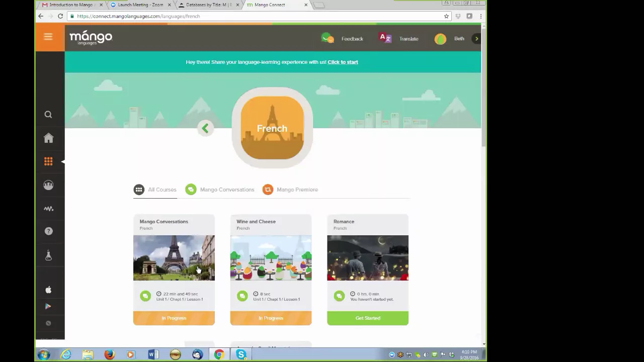
Task: Open Firefox from the taskbar
Action: tap(109, 354)
